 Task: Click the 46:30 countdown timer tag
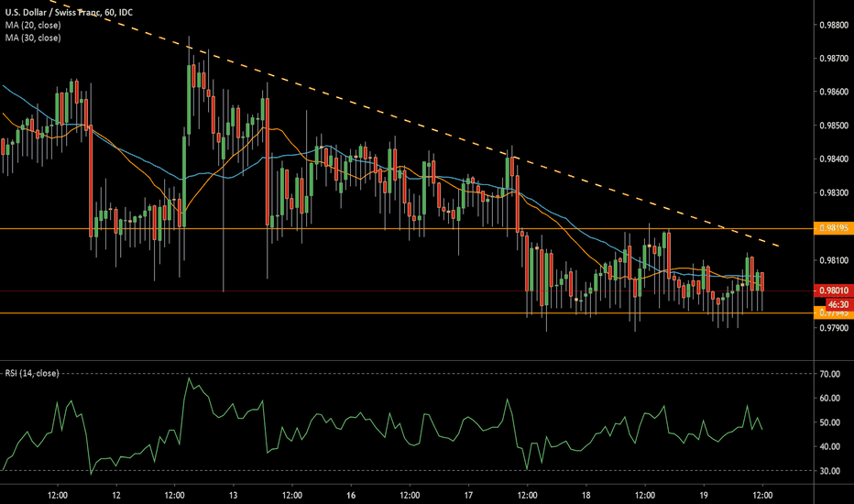tap(835, 302)
